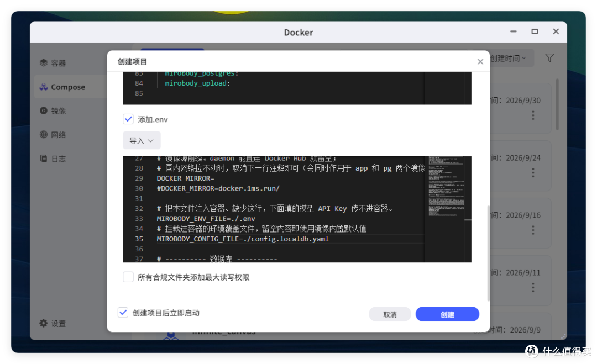The width and height of the screenshot is (597, 364).
Task: Open the 创建时间 sort dropdown
Action: coord(508,58)
